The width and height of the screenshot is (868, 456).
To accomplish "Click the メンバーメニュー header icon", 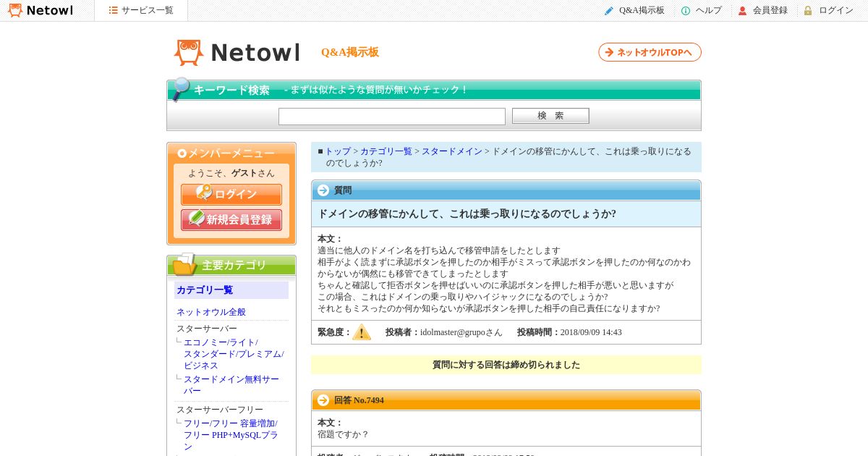I will pyautogui.click(x=182, y=153).
